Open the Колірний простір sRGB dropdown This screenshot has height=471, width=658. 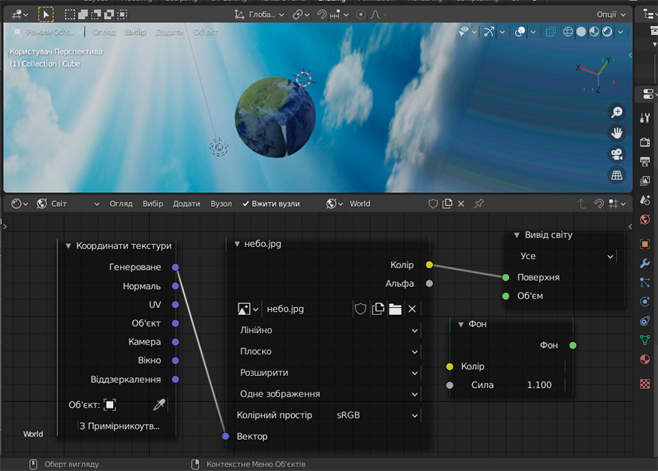point(375,415)
